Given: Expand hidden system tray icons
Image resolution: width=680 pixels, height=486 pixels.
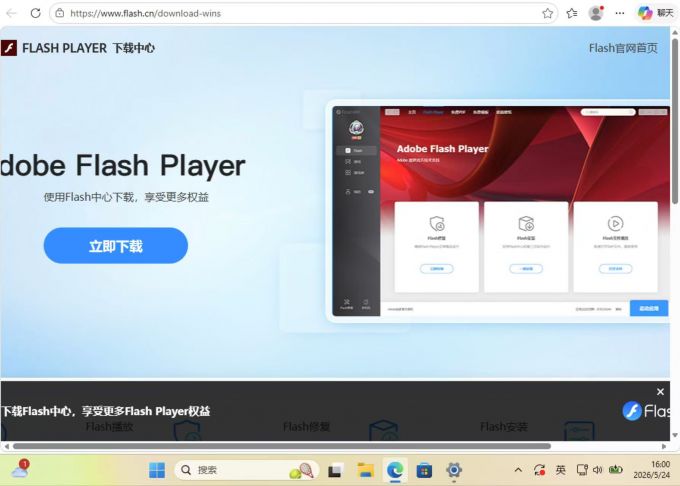Looking at the screenshot, I should pyautogui.click(x=518, y=470).
